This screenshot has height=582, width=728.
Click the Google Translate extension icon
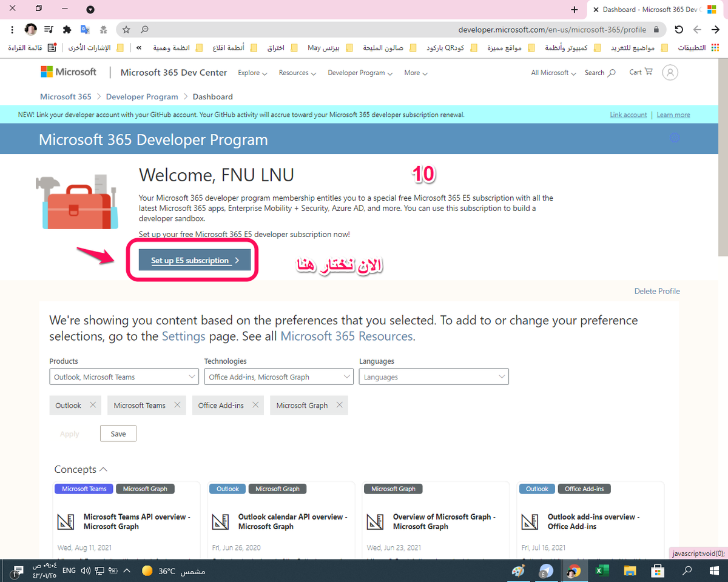[x=86, y=29]
